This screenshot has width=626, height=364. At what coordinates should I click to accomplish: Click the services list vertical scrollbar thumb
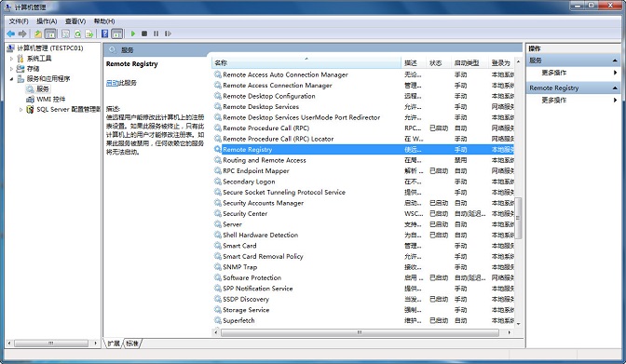click(x=518, y=218)
